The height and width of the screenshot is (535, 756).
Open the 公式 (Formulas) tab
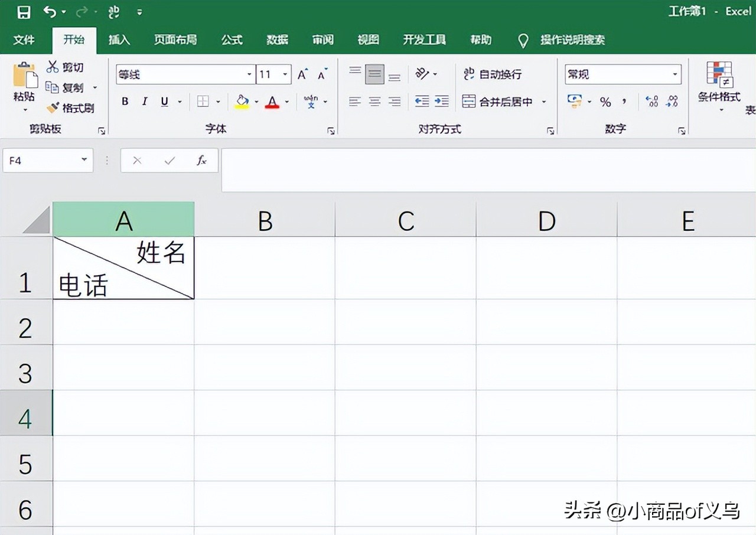tap(232, 40)
